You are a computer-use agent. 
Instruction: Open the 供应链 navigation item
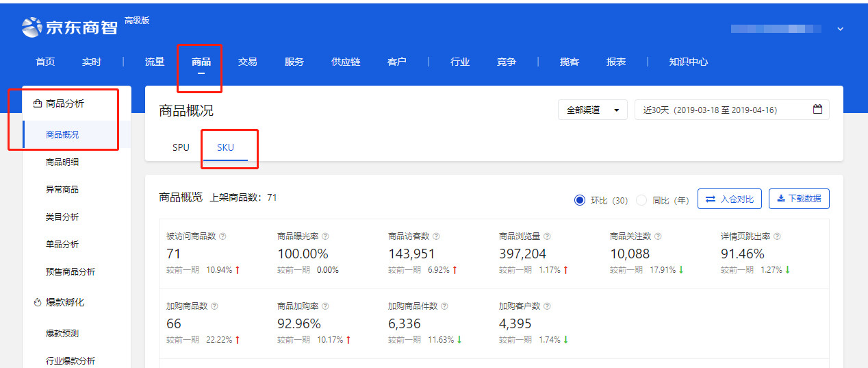coord(346,62)
